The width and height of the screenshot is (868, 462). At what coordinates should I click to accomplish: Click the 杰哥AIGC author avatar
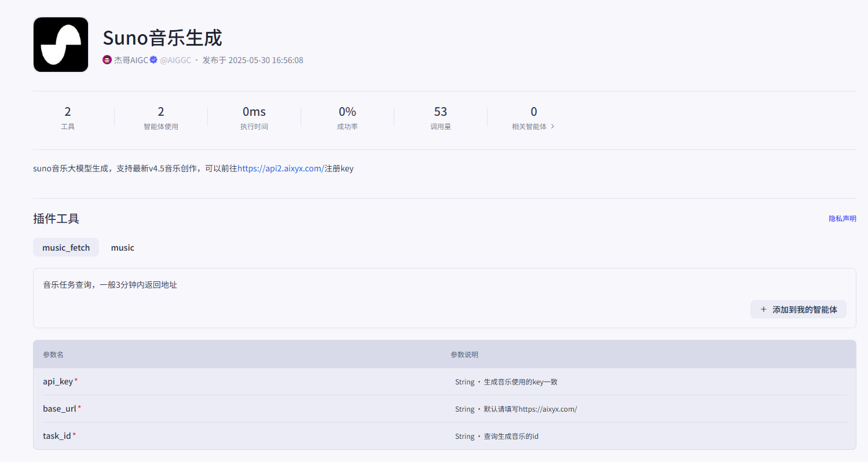[107, 59]
